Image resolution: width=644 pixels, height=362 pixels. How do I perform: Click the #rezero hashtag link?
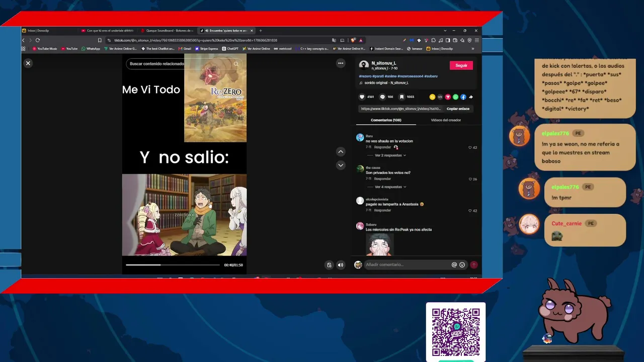point(365,76)
